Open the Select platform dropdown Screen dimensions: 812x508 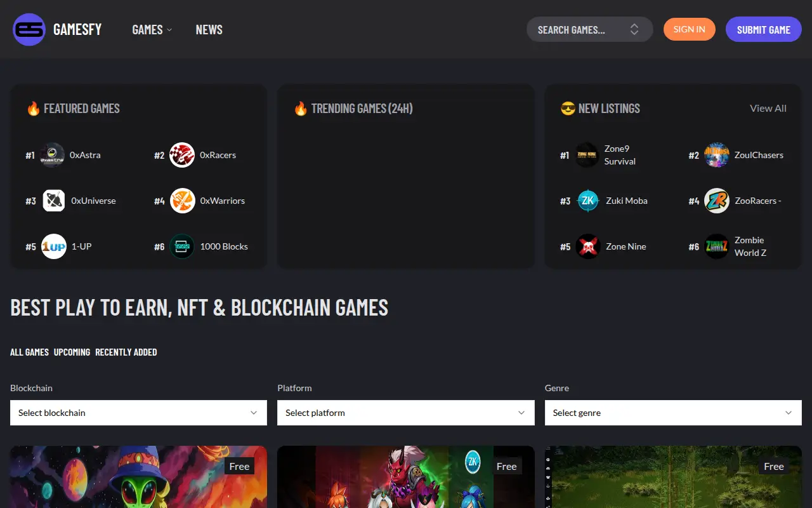[x=406, y=413]
